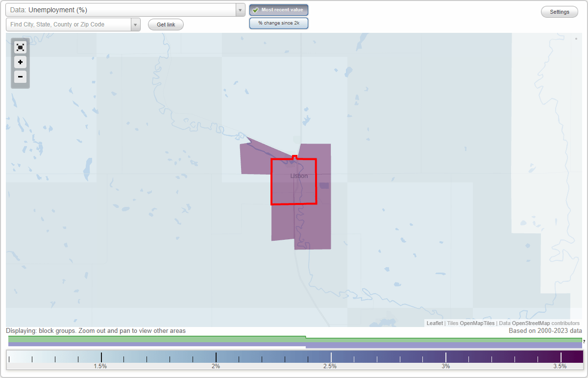The height and width of the screenshot is (378, 588).
Task: Open the Settings panel
Action: 559,11
